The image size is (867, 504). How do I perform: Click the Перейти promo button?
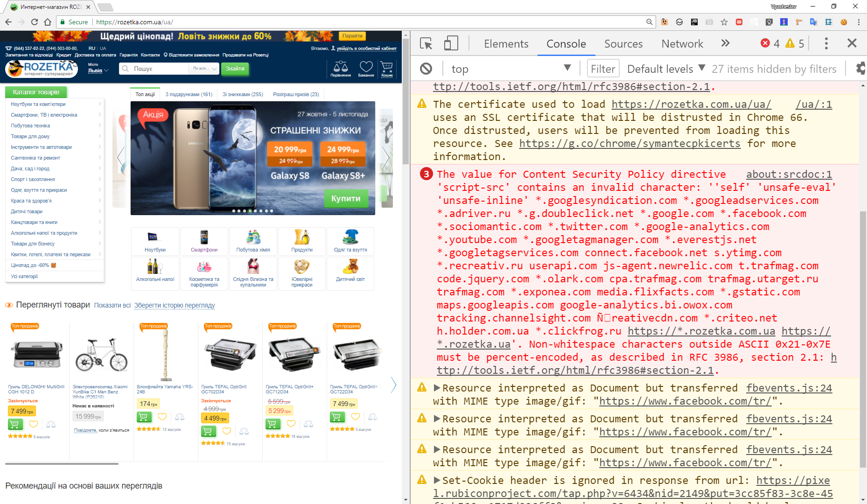tap(352, 36)
